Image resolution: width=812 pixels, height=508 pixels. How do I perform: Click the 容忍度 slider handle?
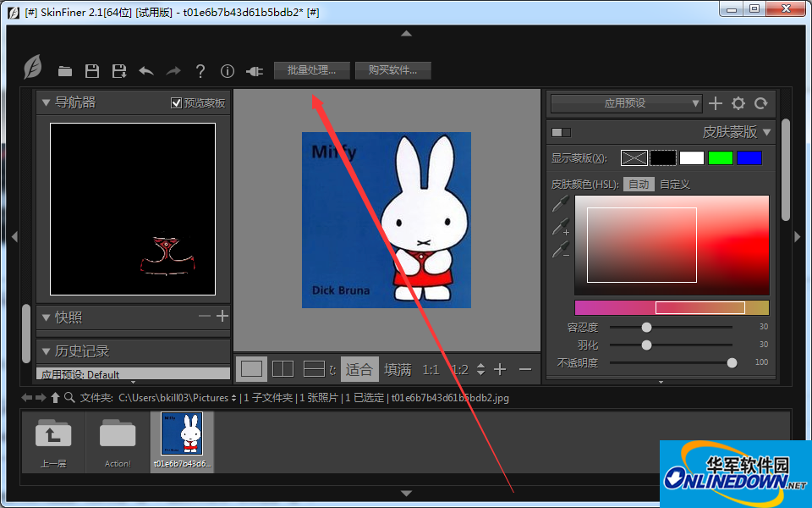647,328
